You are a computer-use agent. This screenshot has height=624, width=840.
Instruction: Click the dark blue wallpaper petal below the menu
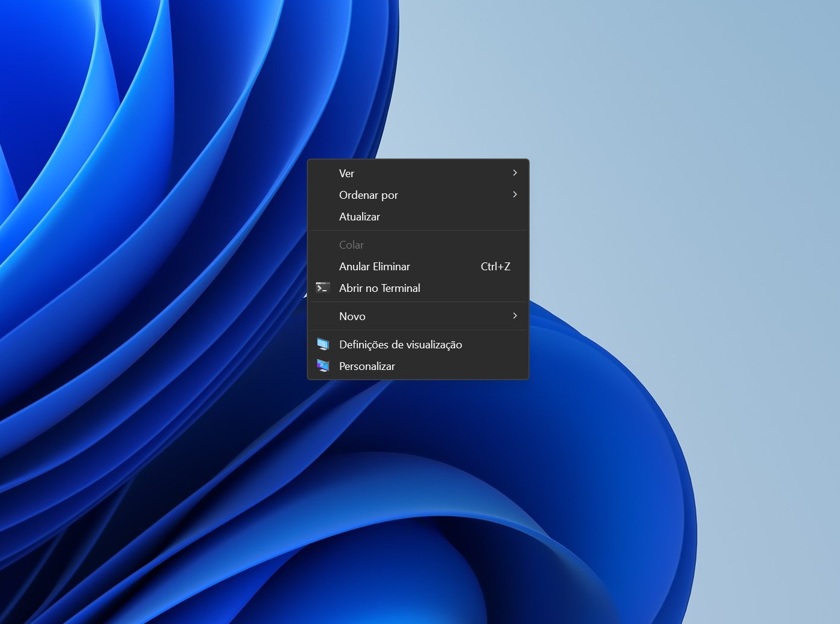pyautogui.click(x=420, y=510)
